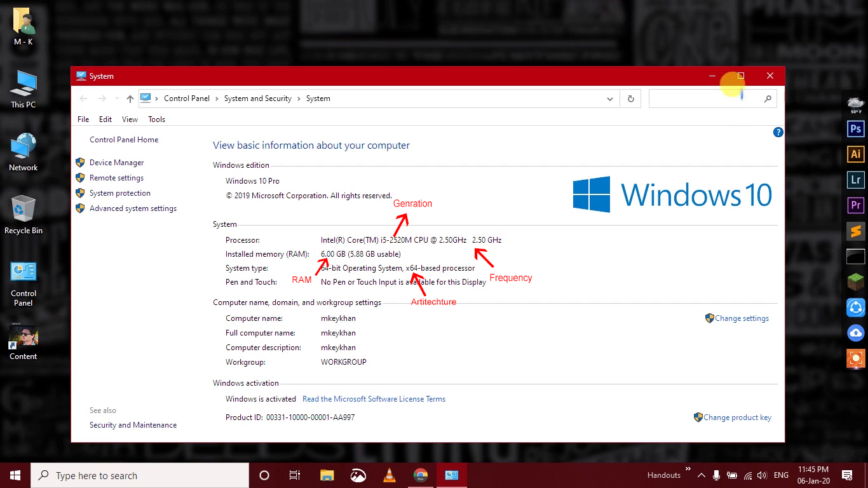Viewport: 868px width, 488px height.
Task: Open the Tools menu
Action: pos(156,119)
